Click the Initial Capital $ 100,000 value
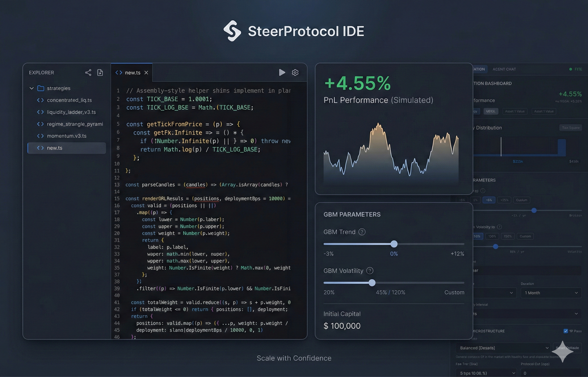588x377 pixels. pos(342,326)
